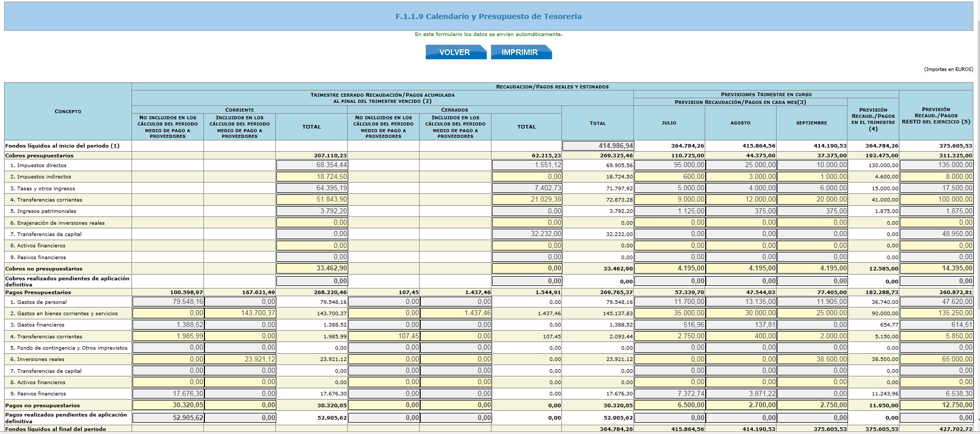The image size is (980, 434).
Task: Edit Gastos en bienes resto field 135.250,00
Action: pos(937,313)
